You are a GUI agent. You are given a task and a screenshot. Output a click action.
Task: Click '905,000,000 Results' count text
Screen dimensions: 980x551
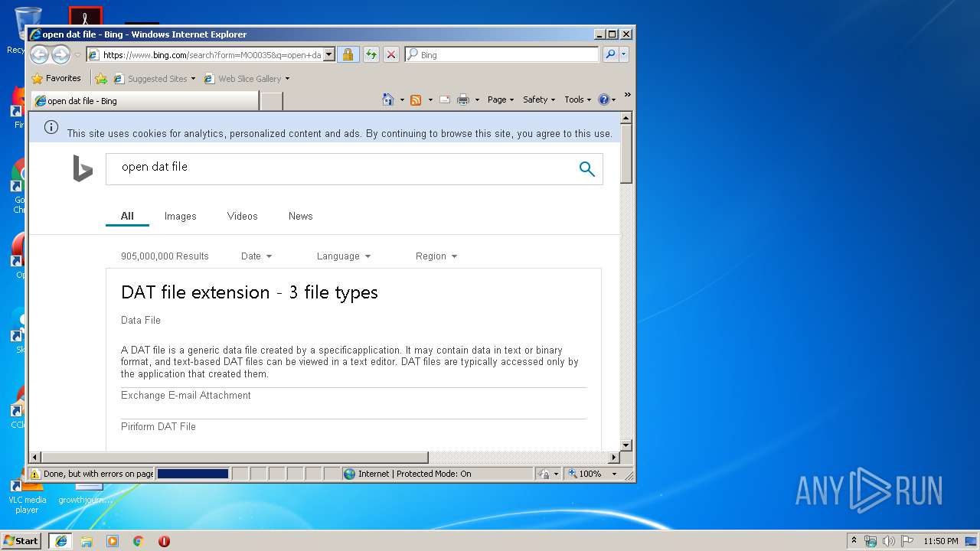point(165,256)
